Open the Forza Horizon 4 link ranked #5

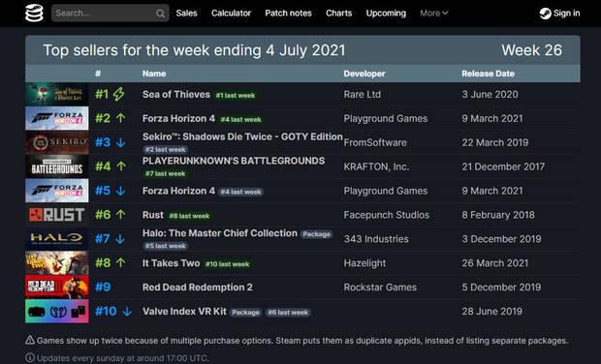[x=178, y=191]
